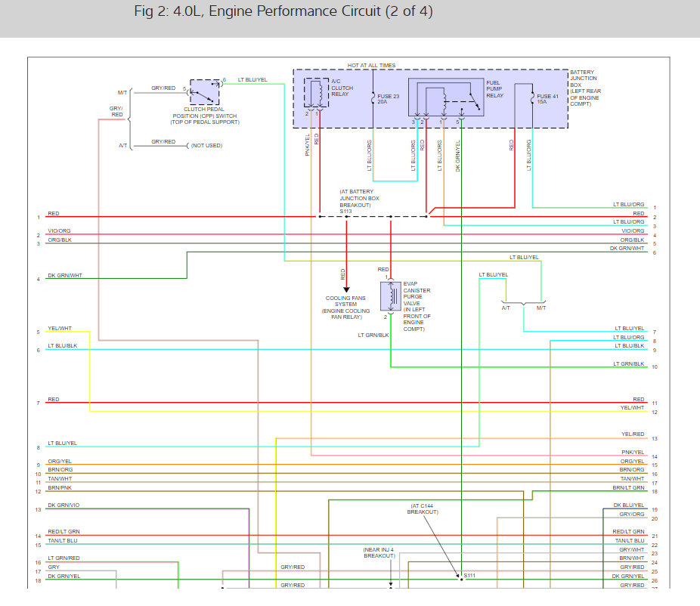The width and height of the screenshot is (700, 606).
Task: Click 'BRN/ORG' label at left pin 10
Action: tap(60, 470)
